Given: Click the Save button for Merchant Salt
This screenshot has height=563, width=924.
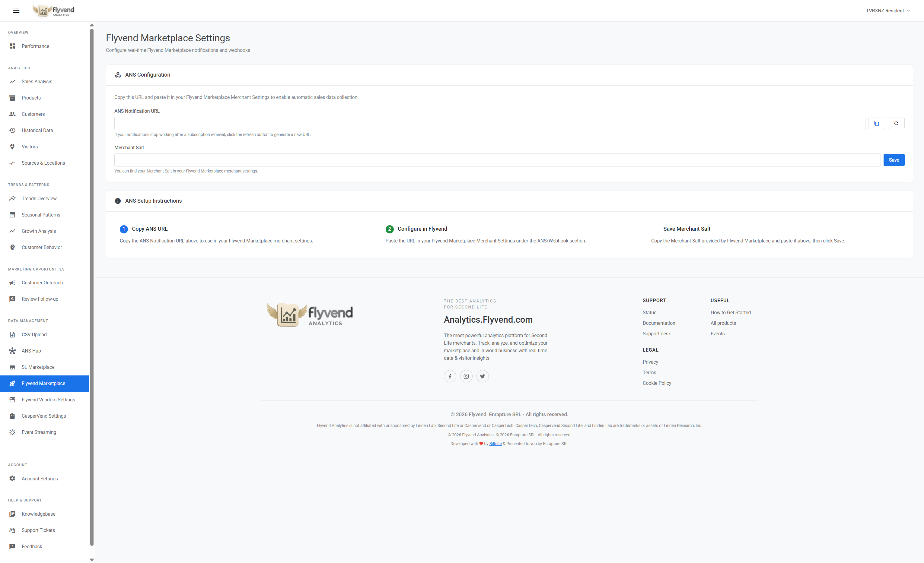Looking at the screenshot, I should (894, 160).
